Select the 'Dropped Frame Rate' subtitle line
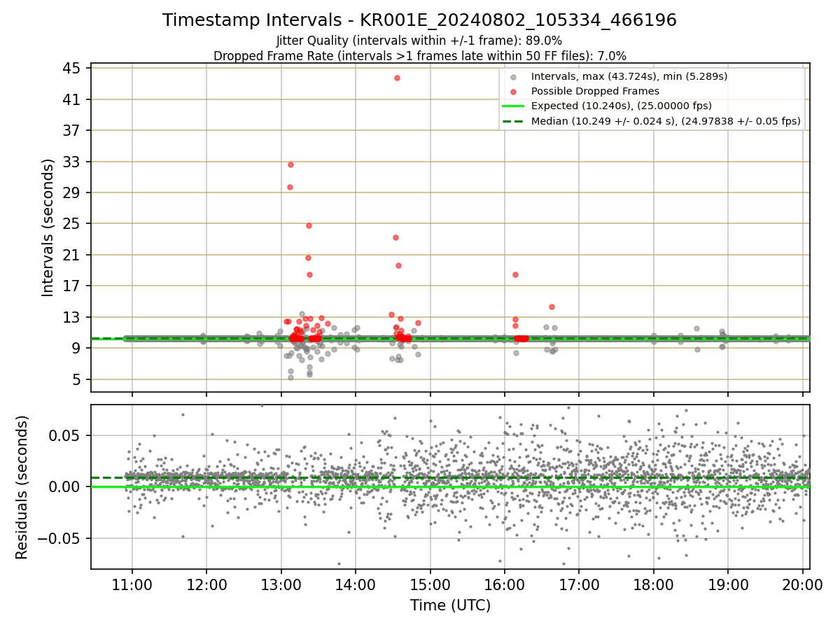840x630 pixels. [x=419, y=55]
